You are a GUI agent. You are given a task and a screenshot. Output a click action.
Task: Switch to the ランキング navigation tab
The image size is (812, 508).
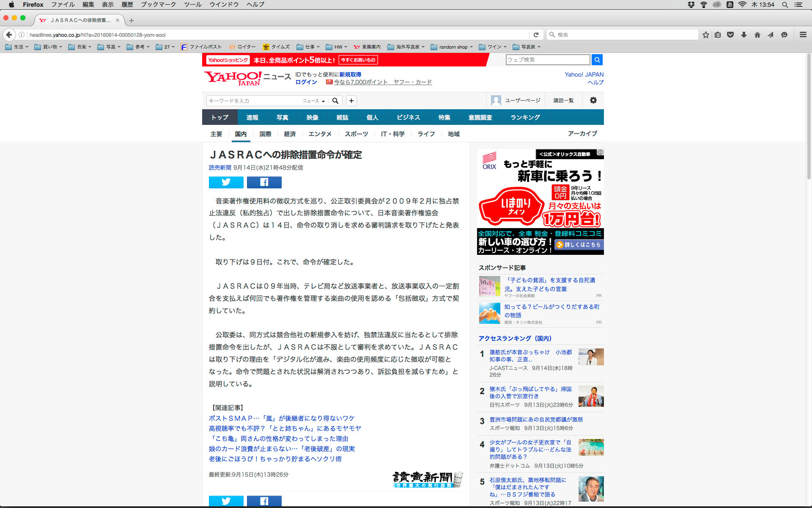(525, 117)
